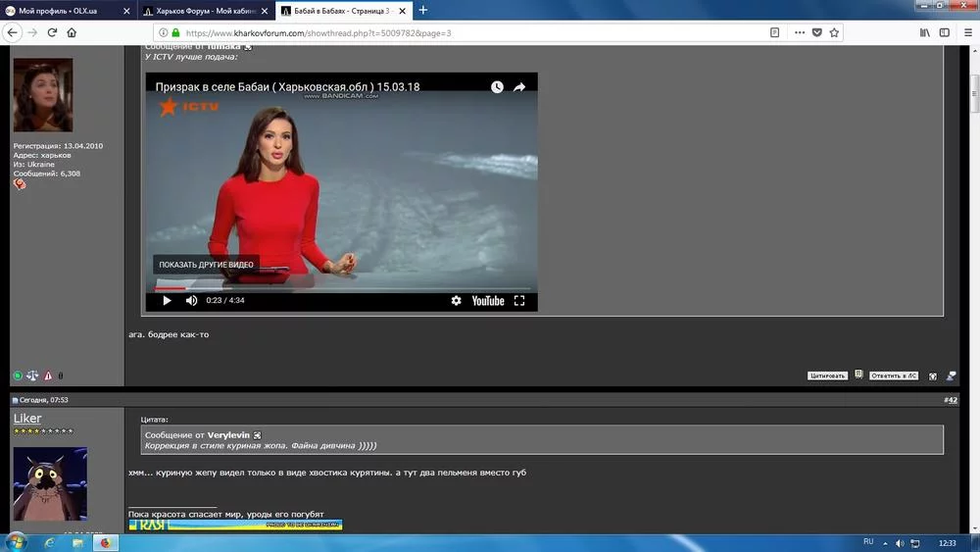Viewport: 980px width, 552px height.
Task: Play the embedded YouTube video
Action: [x=167, y=301]
